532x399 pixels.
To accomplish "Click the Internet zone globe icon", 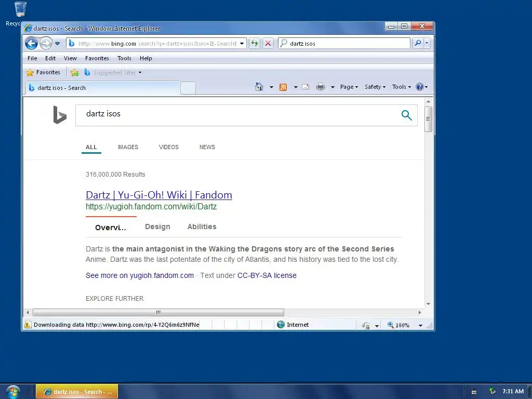I will point(281,324).
